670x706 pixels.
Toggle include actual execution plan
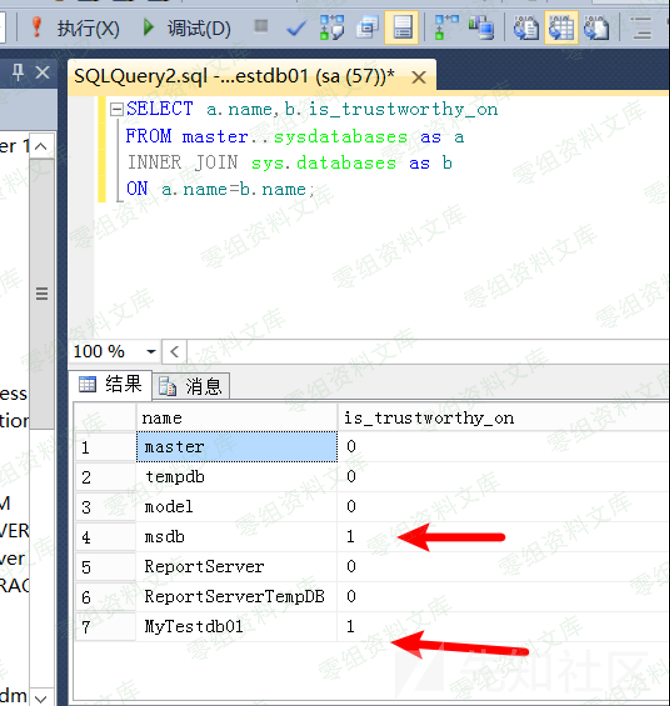coord(446,28)
